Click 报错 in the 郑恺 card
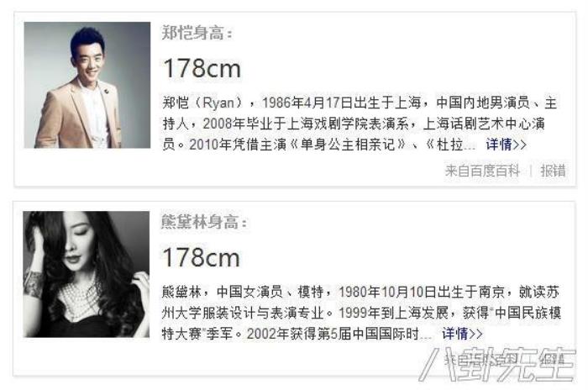This screenshot has height=390, width=588. [x=553, y=171]
